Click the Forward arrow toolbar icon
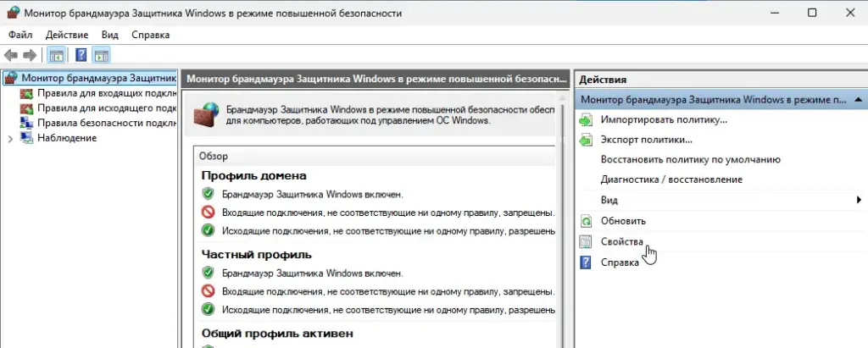Viewport: 868px width, 348px height. (30, 55)
